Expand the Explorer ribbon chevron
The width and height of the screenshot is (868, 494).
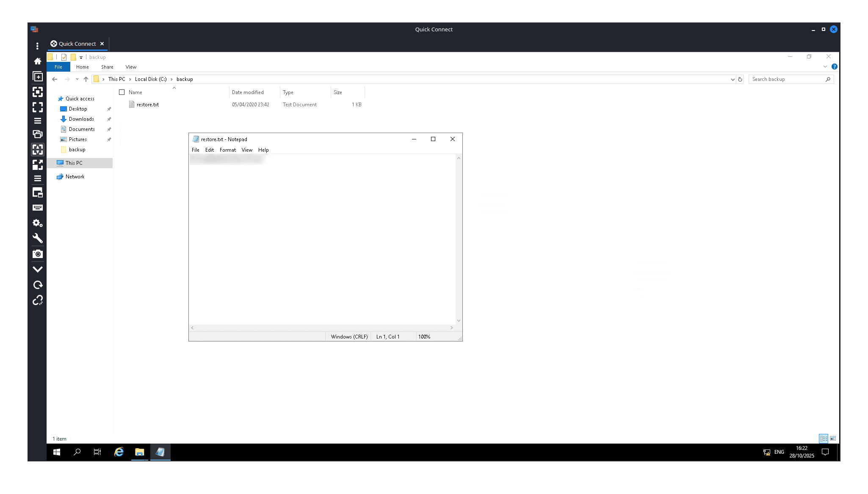coord(825,67)
